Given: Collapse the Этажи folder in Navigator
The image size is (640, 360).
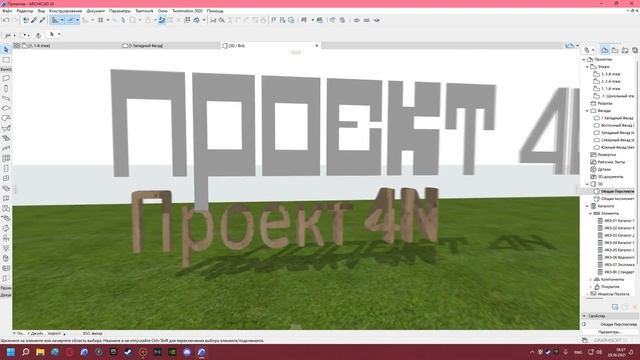Looking at the screenshot, I should [x=587, y=67].
